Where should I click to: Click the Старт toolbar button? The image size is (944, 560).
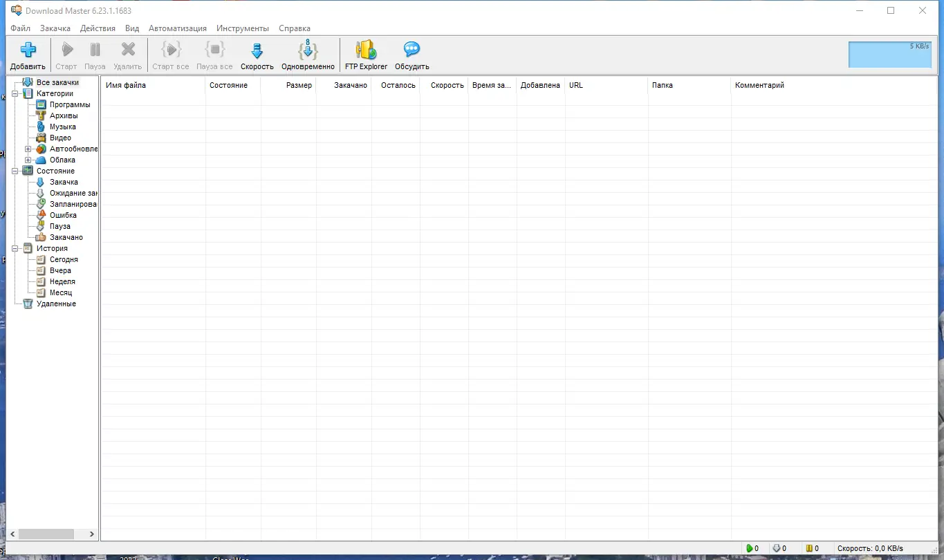tap(66, 55)
